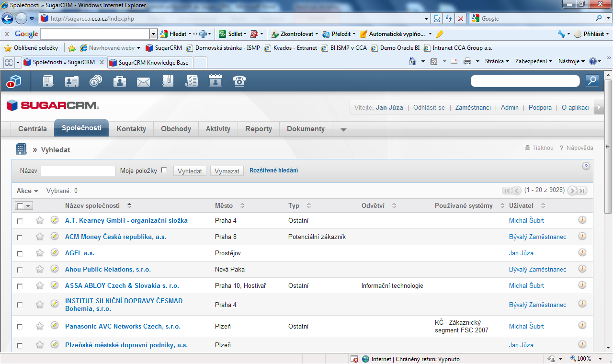613x364 pixels.
Task: Switch to SugarCRM Knowledge Base browser tab
Action: tap(150, 62)
